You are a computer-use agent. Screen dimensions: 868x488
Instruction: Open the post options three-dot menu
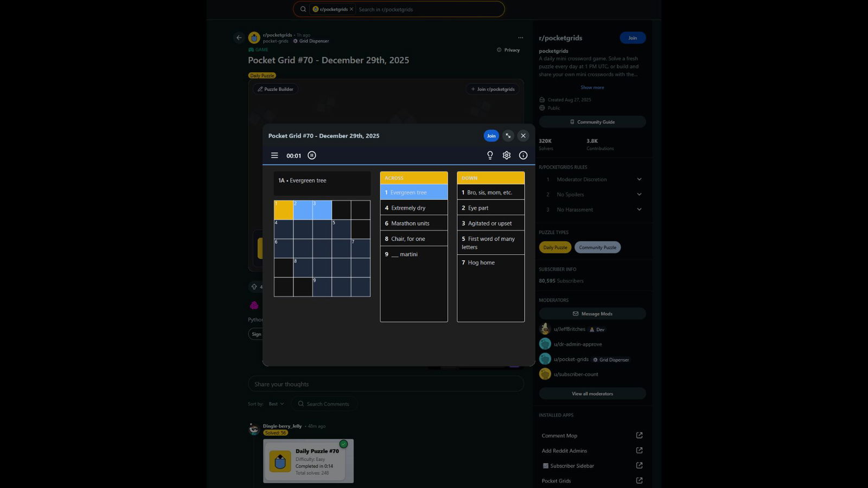520,37
